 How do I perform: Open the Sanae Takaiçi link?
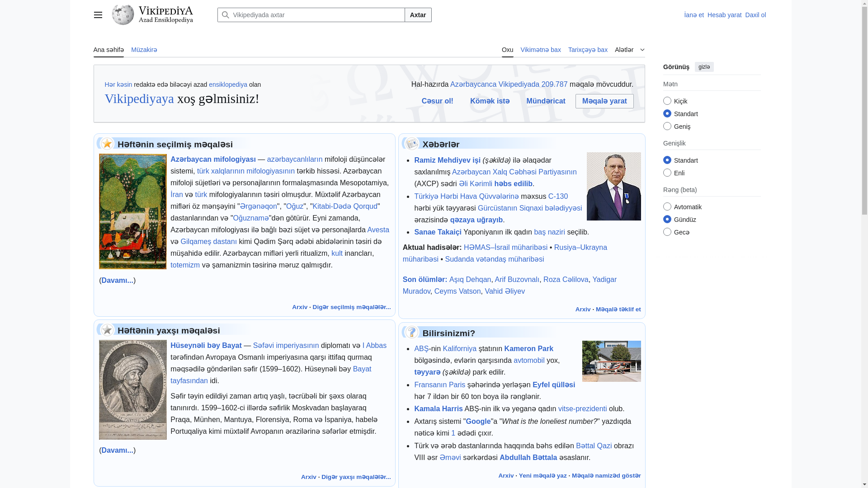(438, 232)
